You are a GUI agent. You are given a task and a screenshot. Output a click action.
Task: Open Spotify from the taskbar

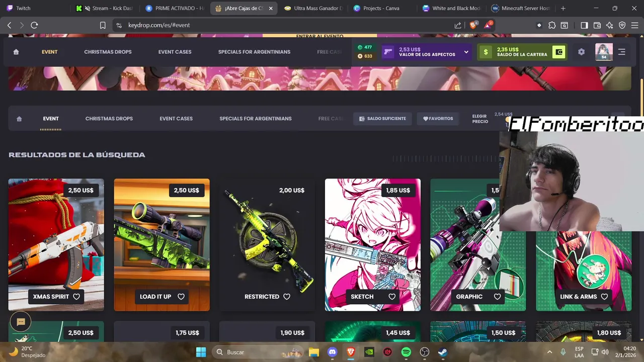[x=406, y=352]
